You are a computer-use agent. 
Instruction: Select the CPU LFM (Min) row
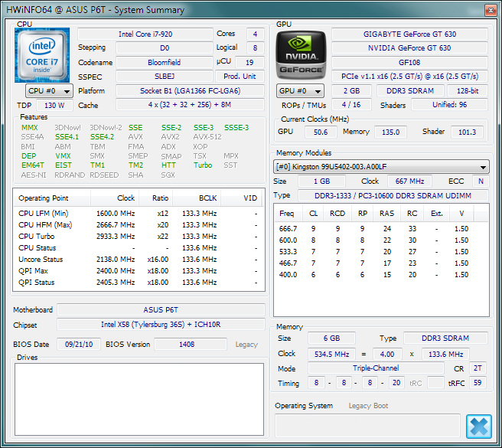[x=139, y=214]
